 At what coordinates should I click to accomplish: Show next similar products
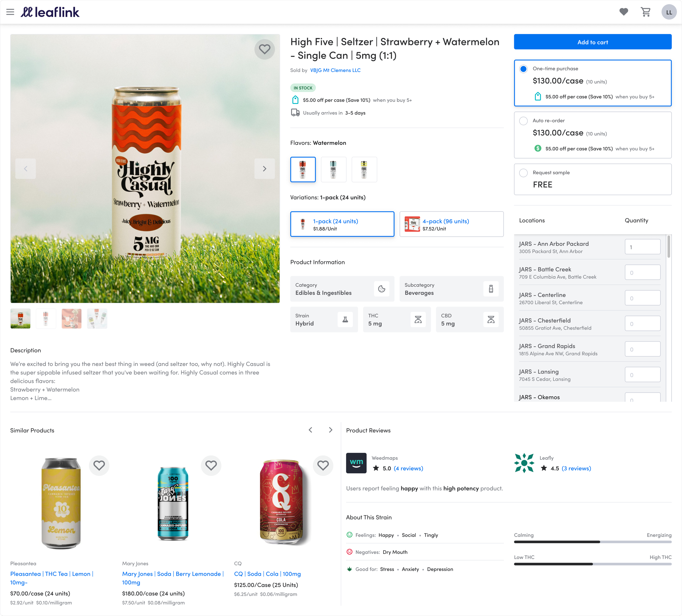tap(331, 430)
